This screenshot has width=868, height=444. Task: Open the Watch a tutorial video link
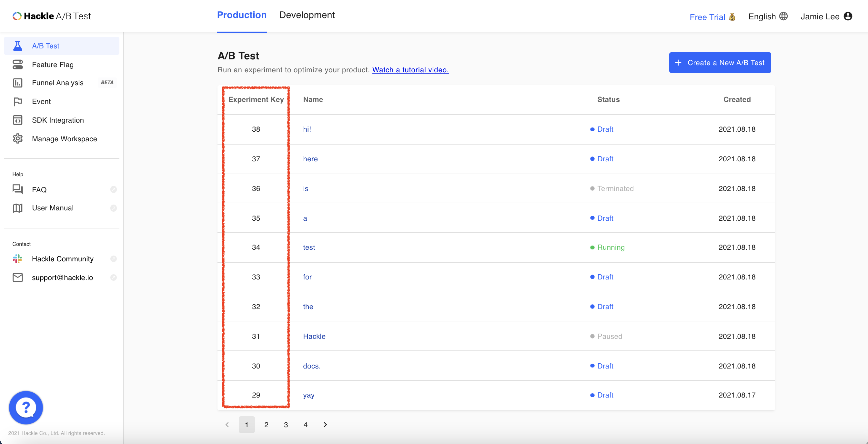click(410, 70)
